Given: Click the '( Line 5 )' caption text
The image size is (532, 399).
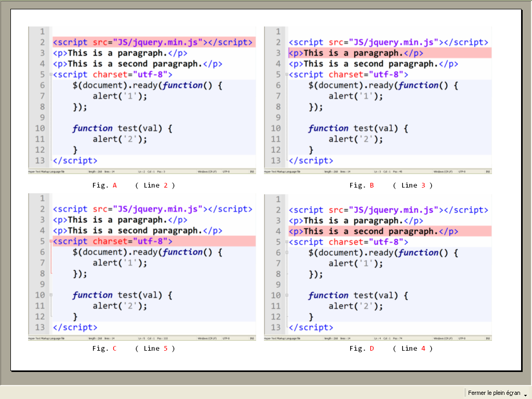Looking at the screenshot, I should coord(155,349).
